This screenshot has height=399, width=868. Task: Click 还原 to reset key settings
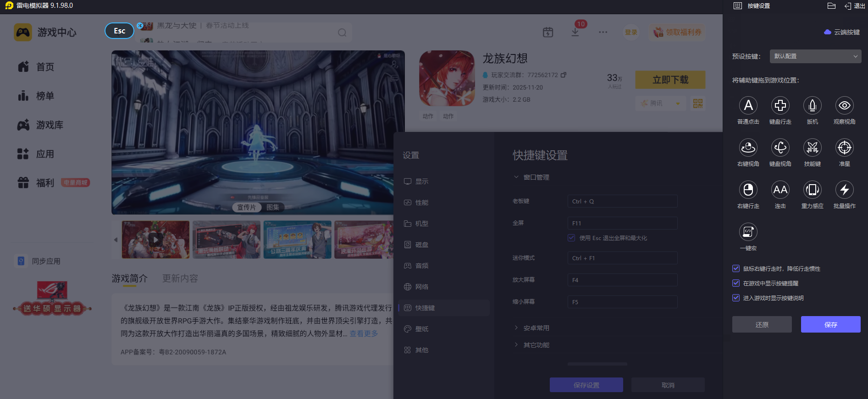point(762,324)
